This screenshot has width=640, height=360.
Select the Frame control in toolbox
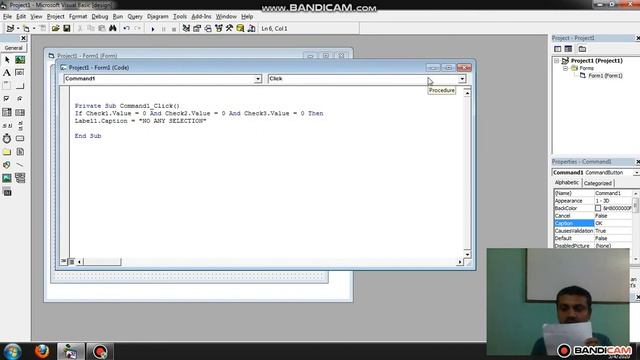tap(7, 86)
